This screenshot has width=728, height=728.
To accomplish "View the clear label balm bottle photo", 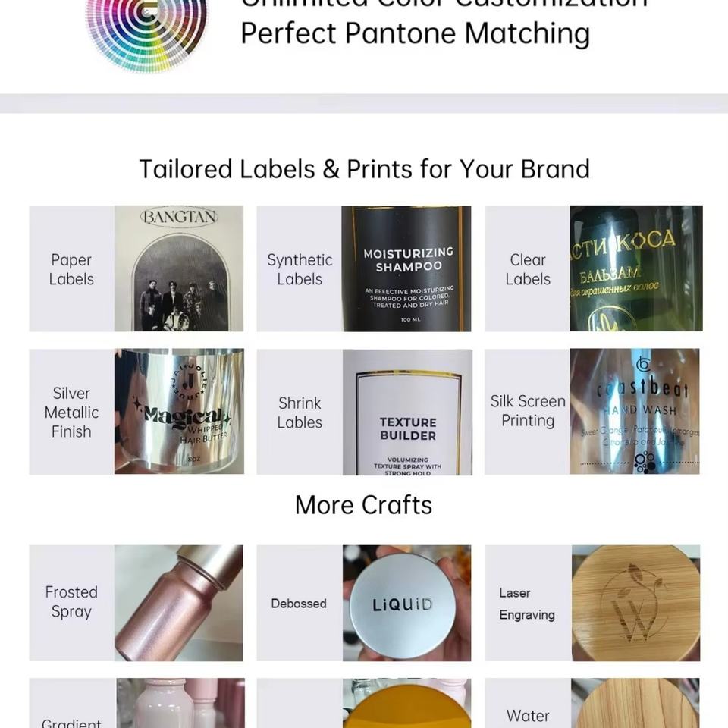I will point(635,268).
